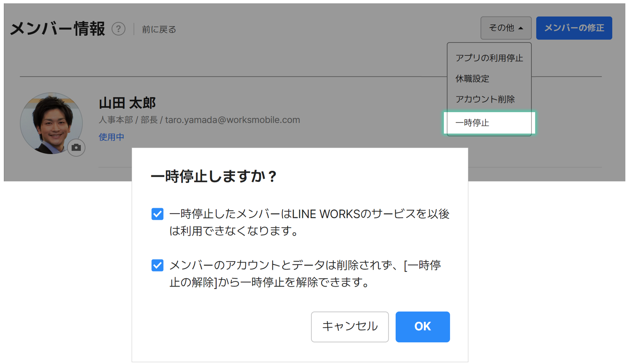Click 前に戻る link

pyautogui.click(x=159, y=29)
